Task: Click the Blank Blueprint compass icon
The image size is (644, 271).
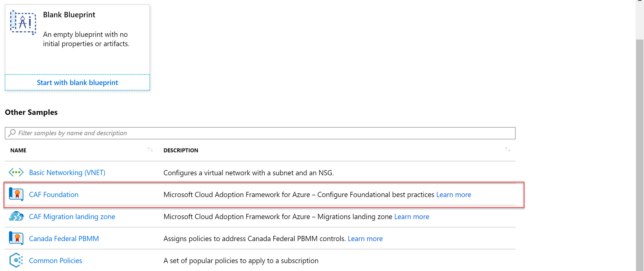Action: [23, 22]
